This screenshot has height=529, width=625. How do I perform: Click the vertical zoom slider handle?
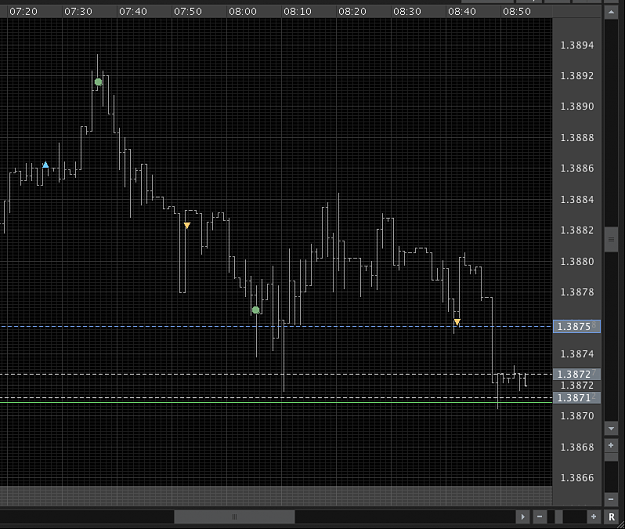pyautogui.click(x=611, y=457)
